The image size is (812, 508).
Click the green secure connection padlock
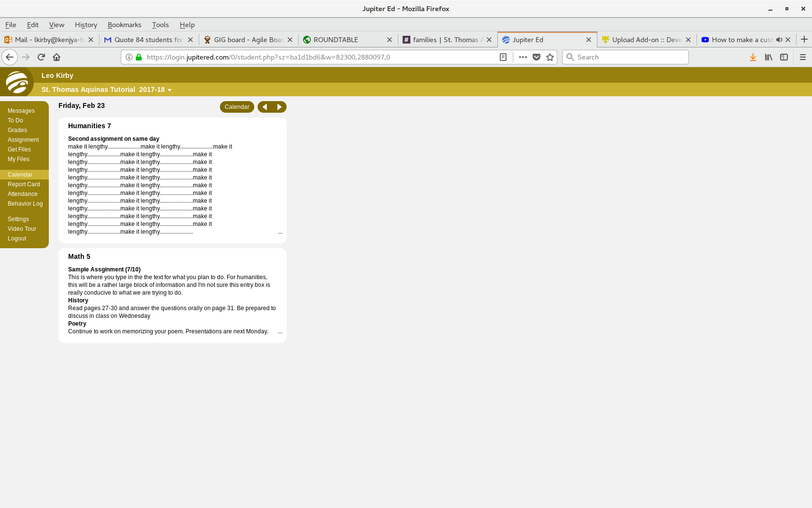139,57
